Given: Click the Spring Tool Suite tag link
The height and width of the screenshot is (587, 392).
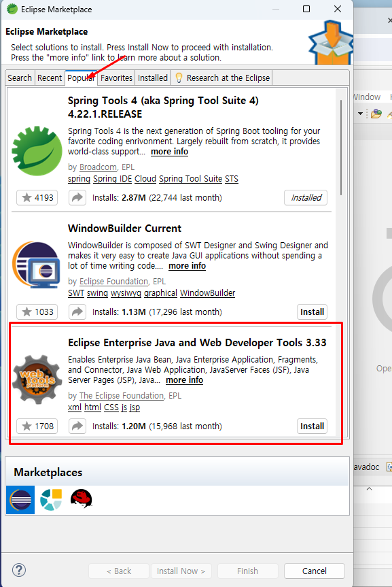Looking at the screenshot, I should (190, 179).
